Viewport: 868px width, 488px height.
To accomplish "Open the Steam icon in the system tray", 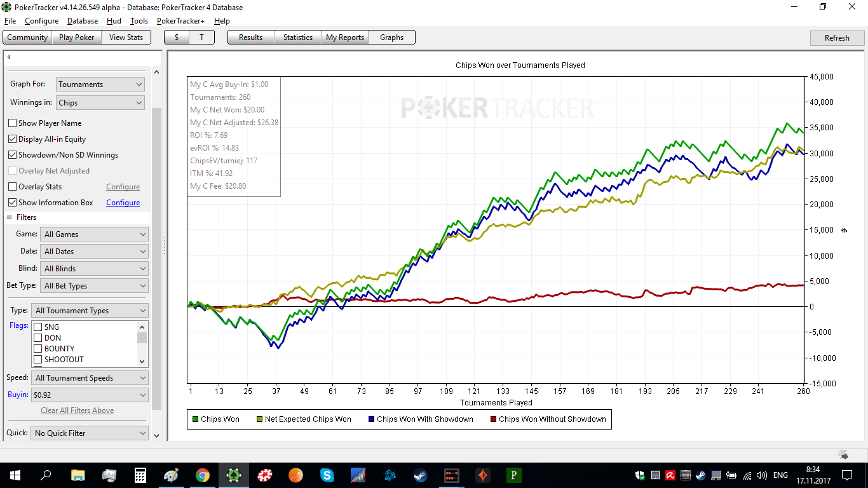I will (x=700, y=475).
